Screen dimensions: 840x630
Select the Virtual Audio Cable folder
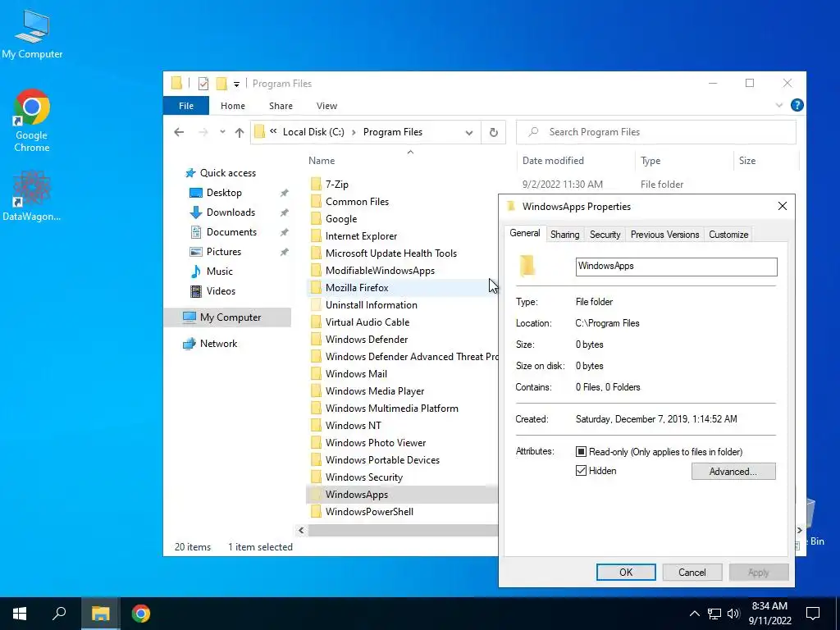click(367, 322)
